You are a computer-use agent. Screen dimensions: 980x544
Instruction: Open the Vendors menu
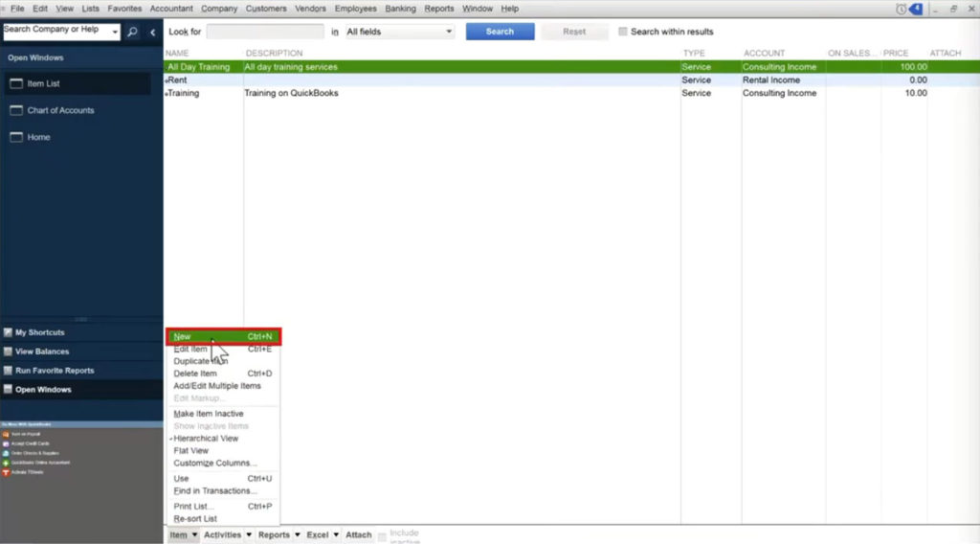[310, 9]
